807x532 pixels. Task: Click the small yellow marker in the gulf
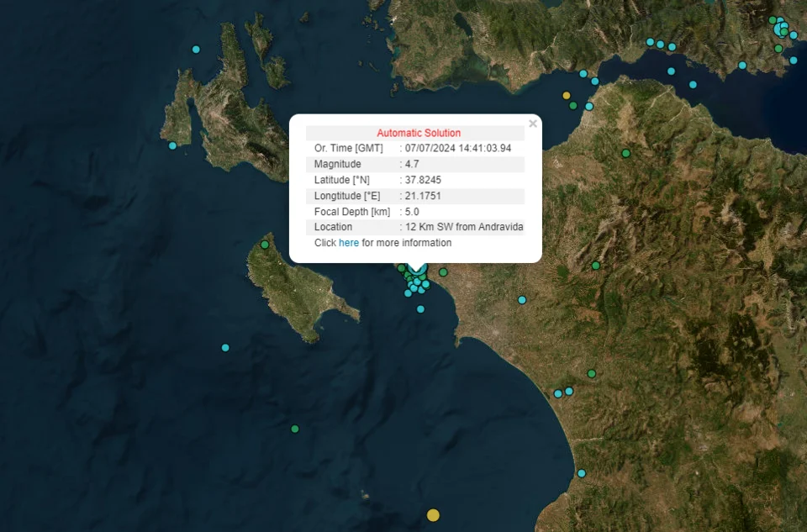click(x=567, y=96)
